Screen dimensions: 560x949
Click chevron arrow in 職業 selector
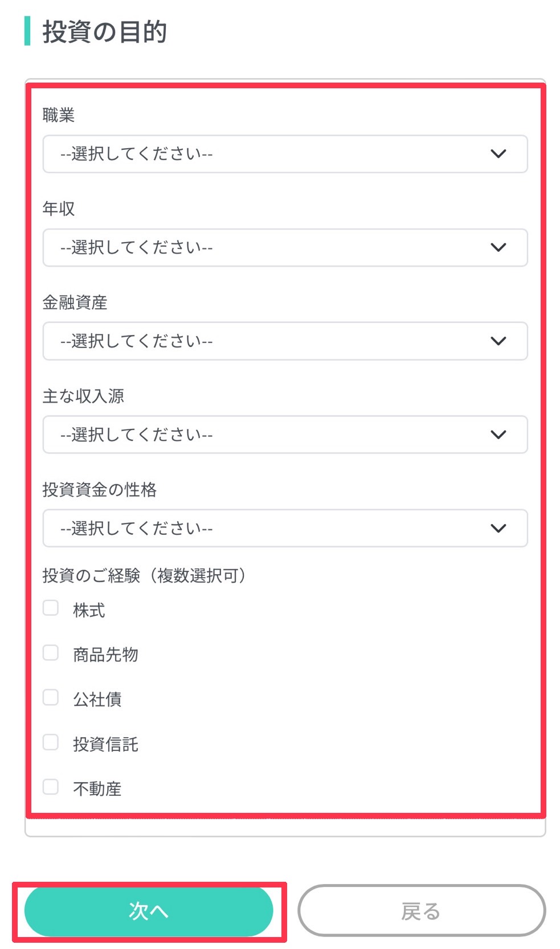(x=498, y=154)
